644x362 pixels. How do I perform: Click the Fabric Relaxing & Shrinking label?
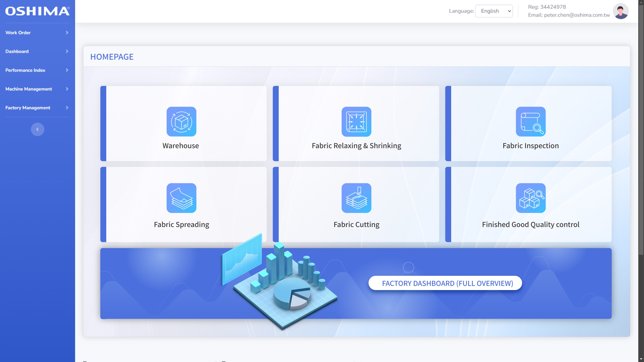click(x=356, y=146)
